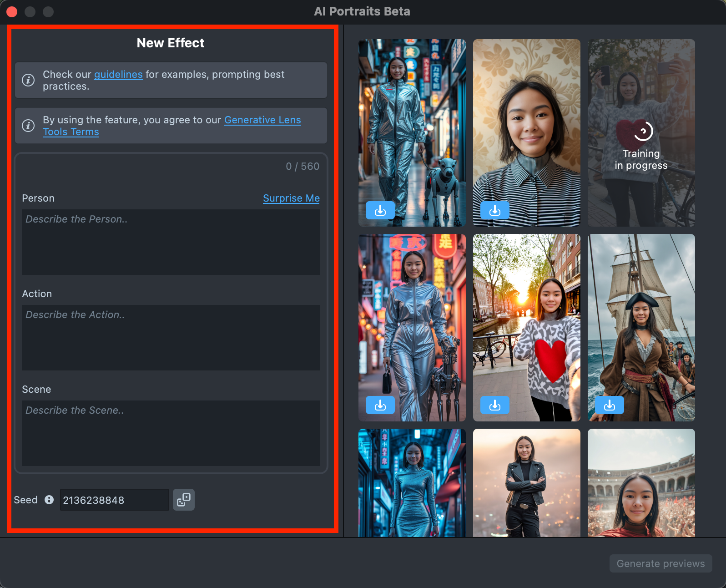This screenshot has height=588, width=726.
Task: Open the guidelines link
Action: click(118, 75)
